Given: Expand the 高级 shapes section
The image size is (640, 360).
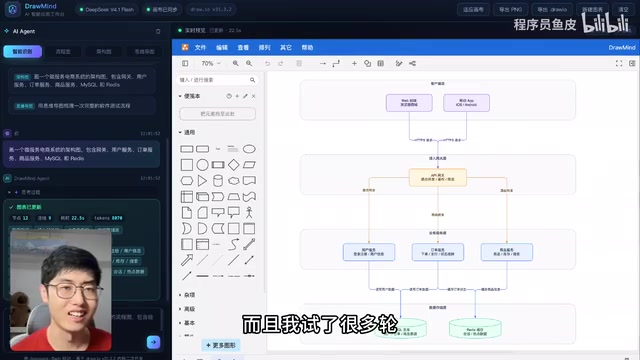Looking at the screenshot, I should [x=187, y=309].
